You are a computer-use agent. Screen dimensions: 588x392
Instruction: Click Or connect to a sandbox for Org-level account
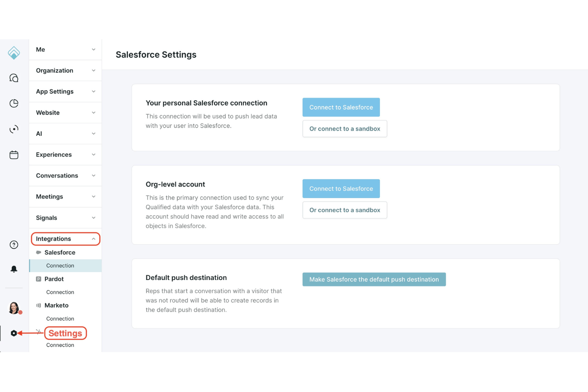click(344, 210)
